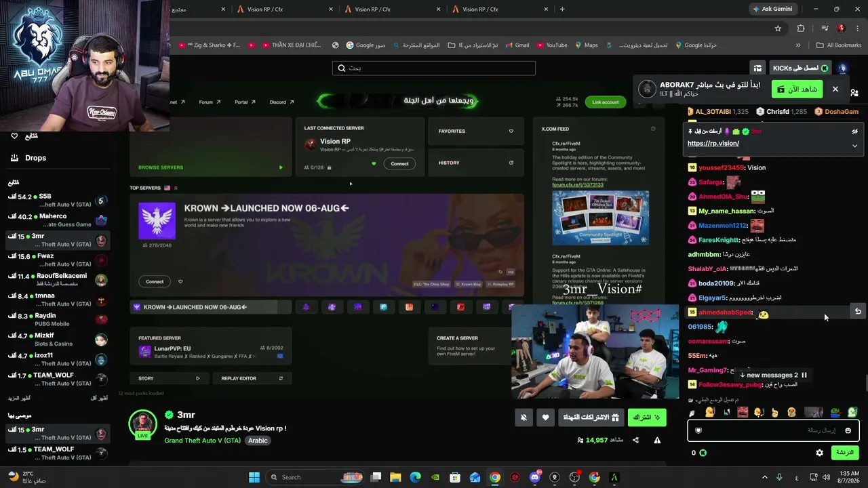Open chat settings gear icon
The width and height of the screenshot is (868, 488).
[x=819, y=453]
